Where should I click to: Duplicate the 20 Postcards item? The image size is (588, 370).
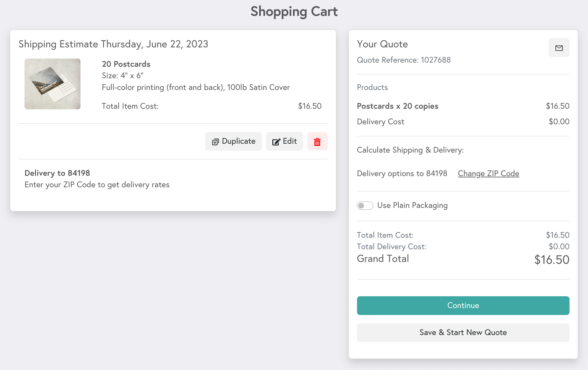coord(233,141)
